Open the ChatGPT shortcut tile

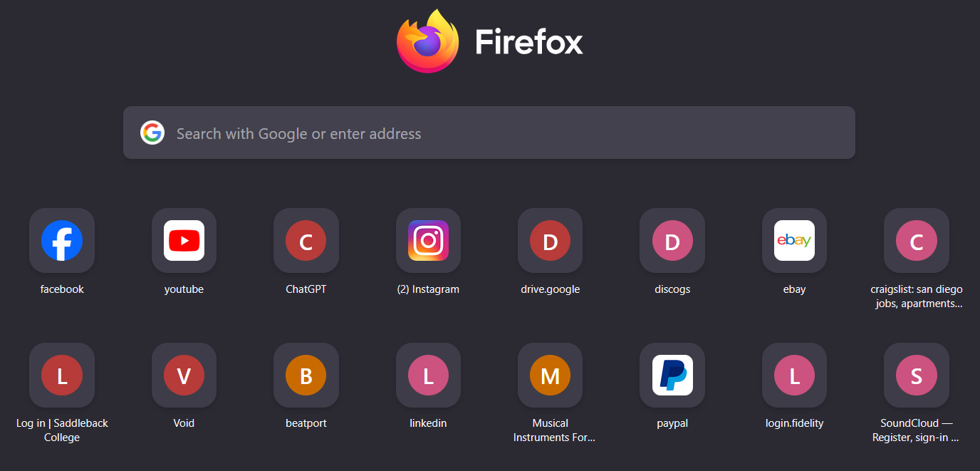pos(306,241)
